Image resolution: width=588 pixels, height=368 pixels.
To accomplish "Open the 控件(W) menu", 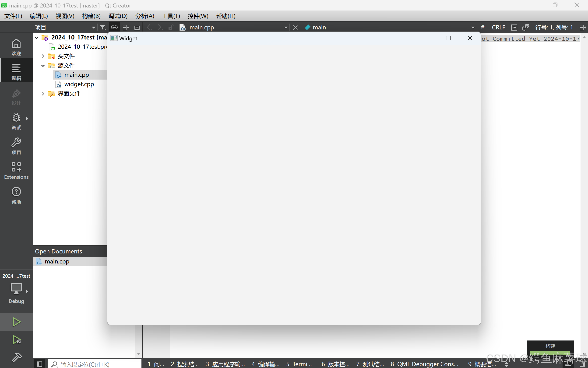I will click(198, 16).
